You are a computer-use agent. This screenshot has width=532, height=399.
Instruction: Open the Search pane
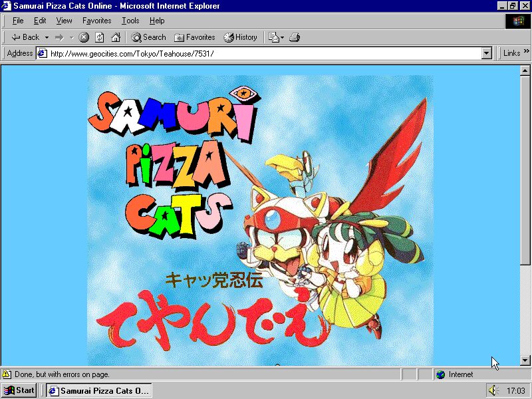[x=148, y=37]
